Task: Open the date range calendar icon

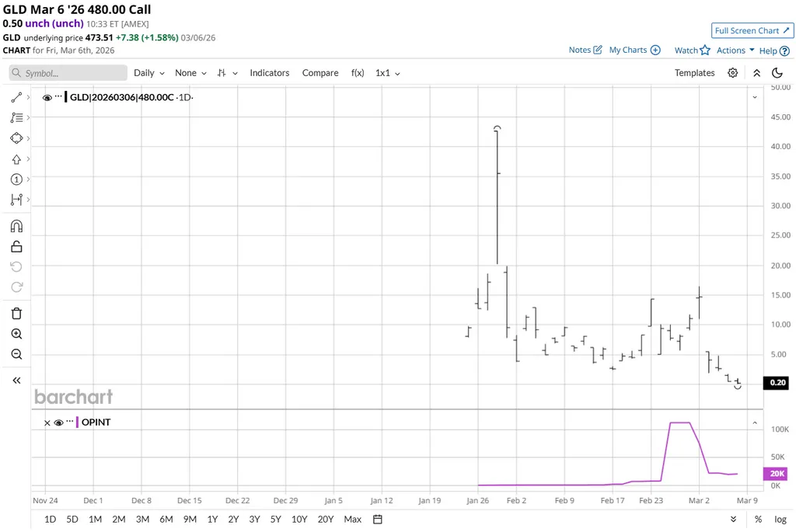Action: pos(378,519)
